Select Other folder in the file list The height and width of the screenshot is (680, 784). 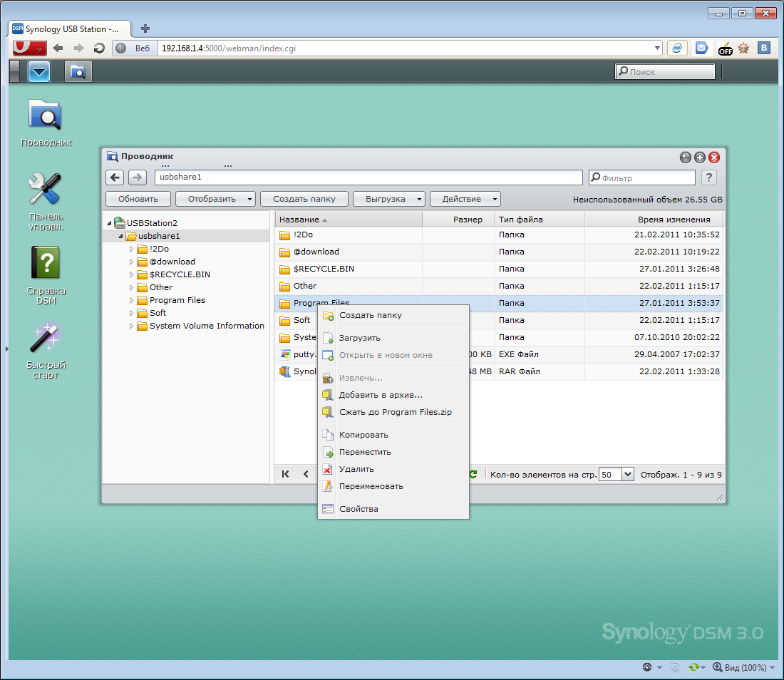tap(498, 286)
